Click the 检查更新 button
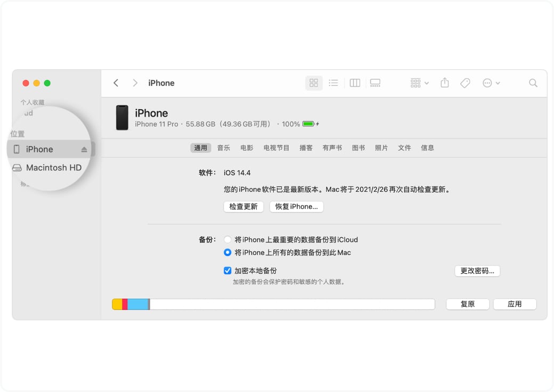 coord(243,207)
